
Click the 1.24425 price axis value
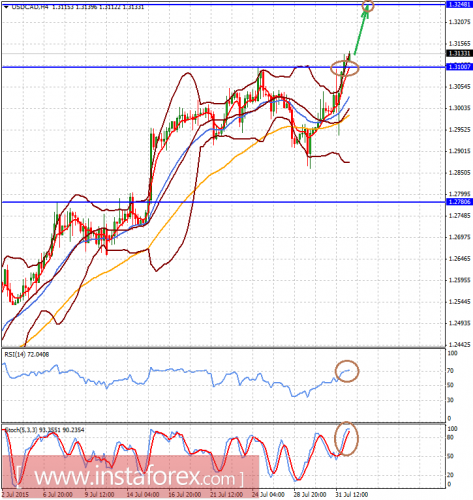460,344
